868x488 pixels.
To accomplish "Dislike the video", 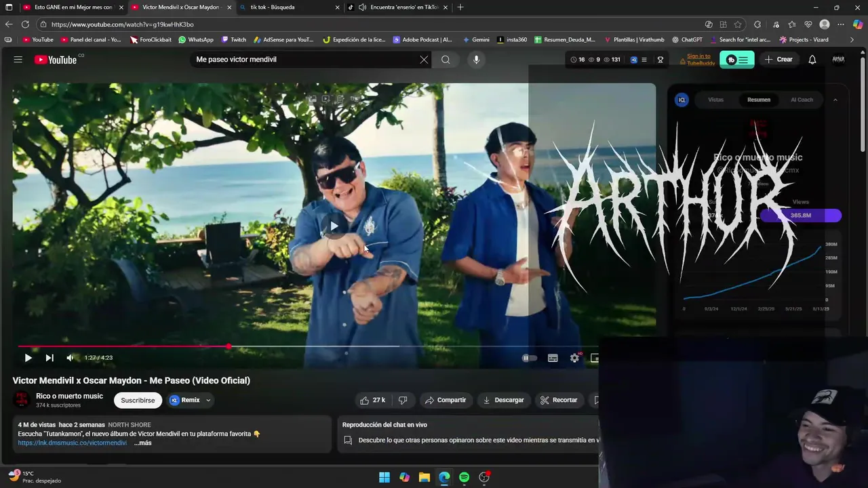I will (x=403, y=400).
